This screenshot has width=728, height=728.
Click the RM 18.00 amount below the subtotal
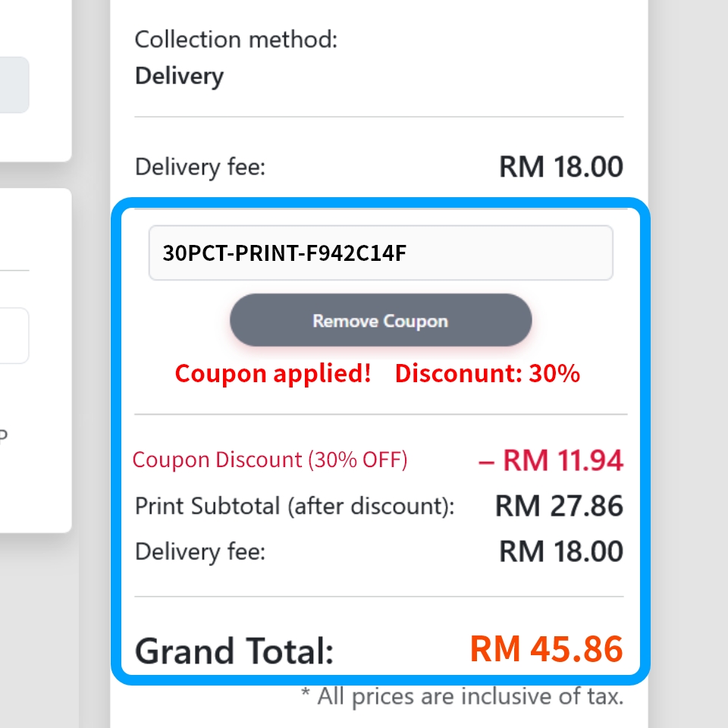pyautogui.click(x=560, y=551)
